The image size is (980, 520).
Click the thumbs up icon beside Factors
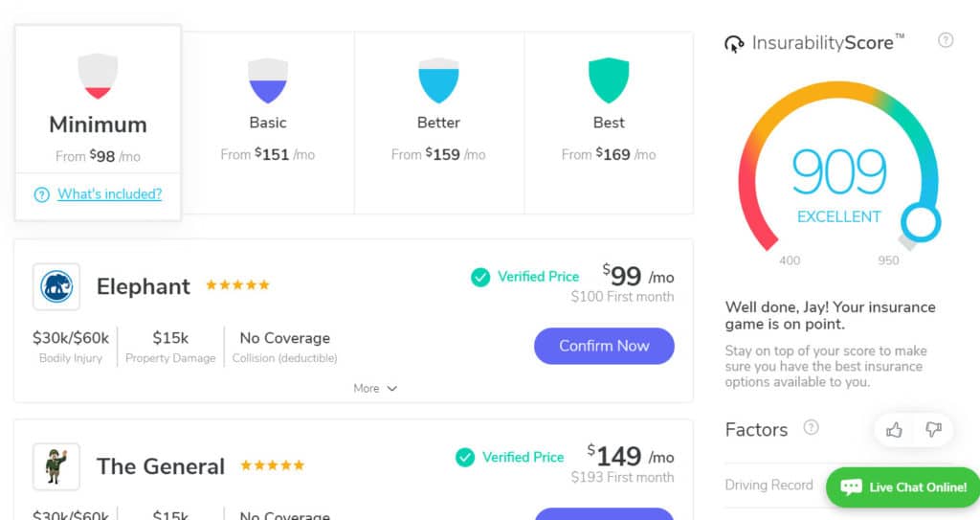895,430
